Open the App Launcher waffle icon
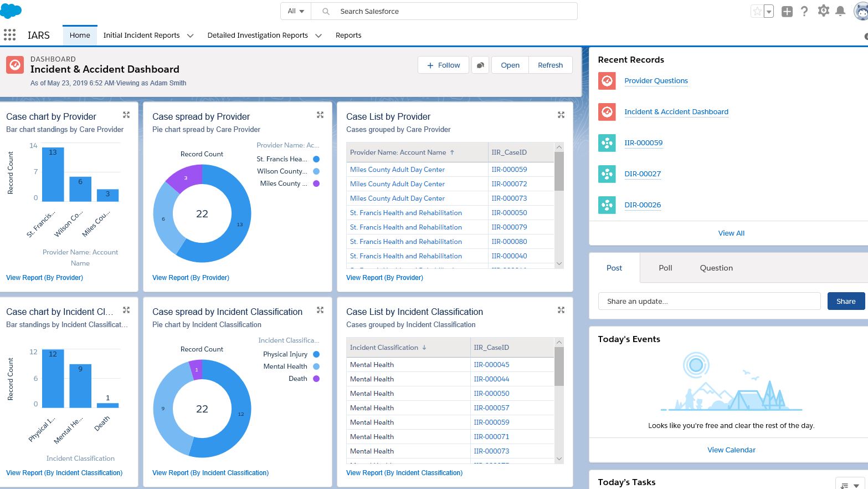Viewport: 868px width, 489px height. [x=9, y=34]
